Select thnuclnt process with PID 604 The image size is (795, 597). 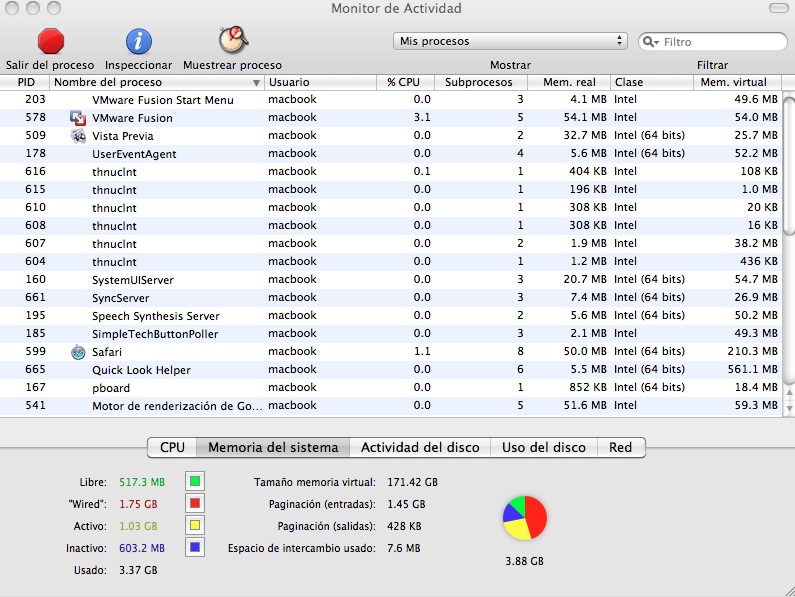tap(390, 262)
